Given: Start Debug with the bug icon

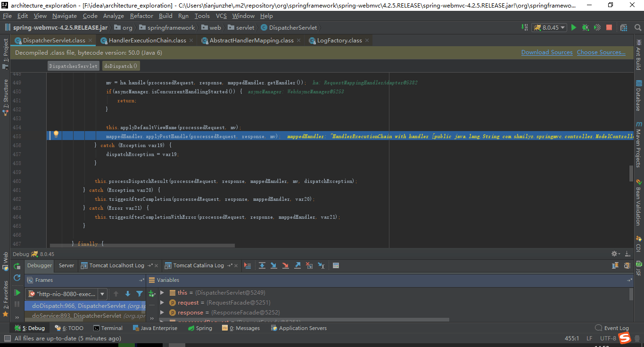Looking at the screenshot, I should point(585,28).
